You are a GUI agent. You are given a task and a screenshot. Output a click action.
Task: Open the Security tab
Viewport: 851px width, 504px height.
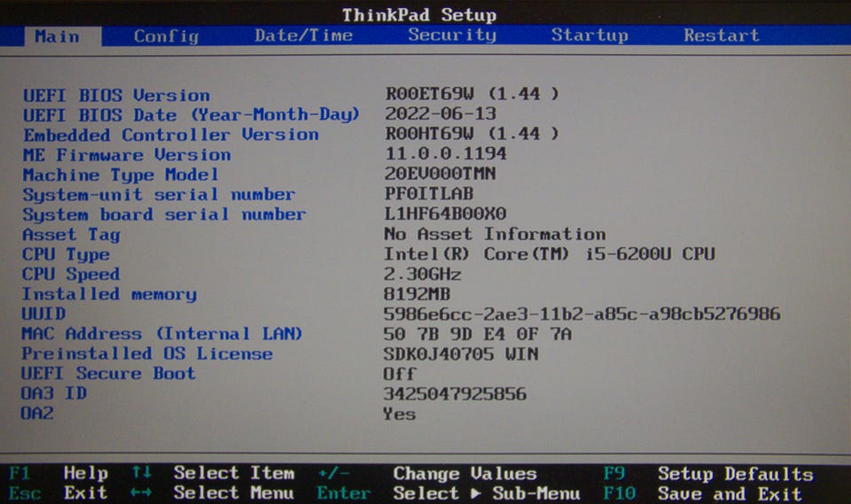coord(452,35)
